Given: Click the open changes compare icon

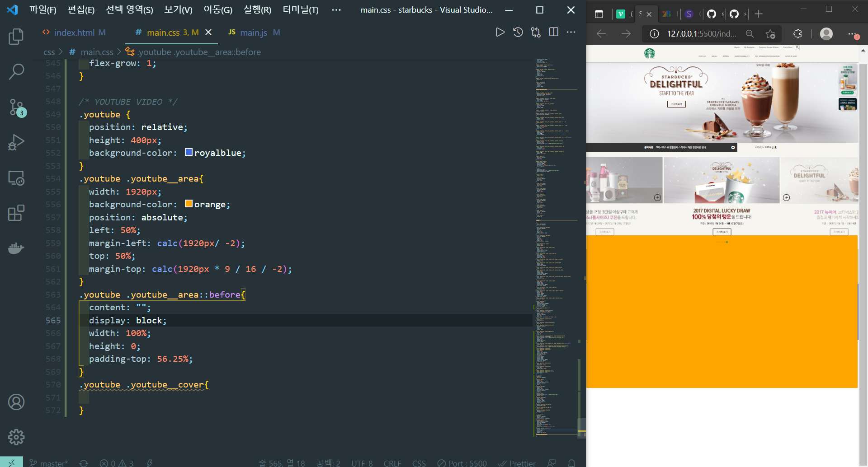Looking at the screenshot, I should (536, 32).
